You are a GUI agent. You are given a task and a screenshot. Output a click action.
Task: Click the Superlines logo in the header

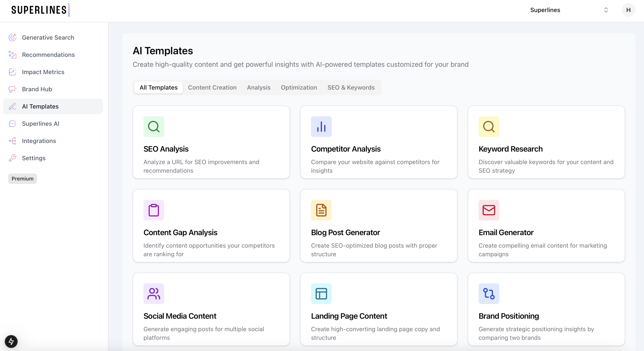[40, 10]
